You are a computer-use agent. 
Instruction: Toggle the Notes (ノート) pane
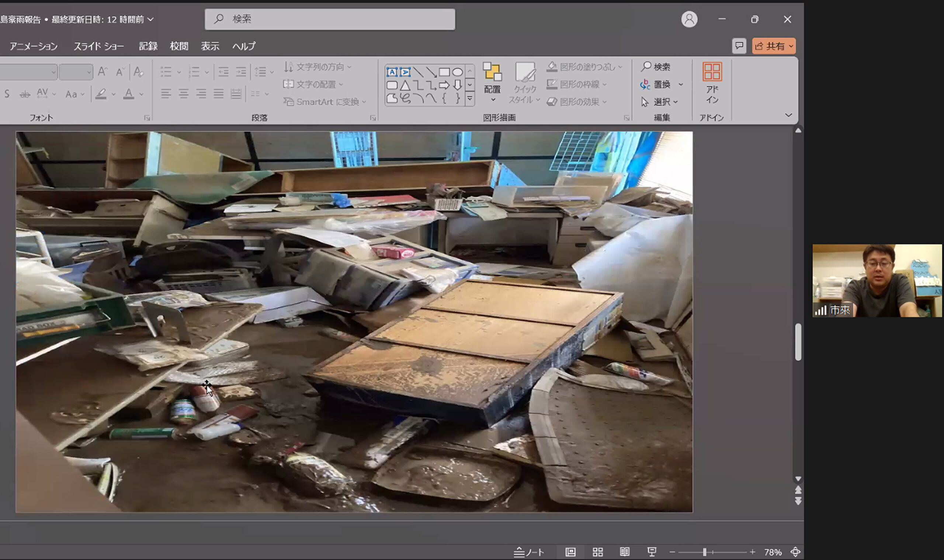tap(529, 552)
